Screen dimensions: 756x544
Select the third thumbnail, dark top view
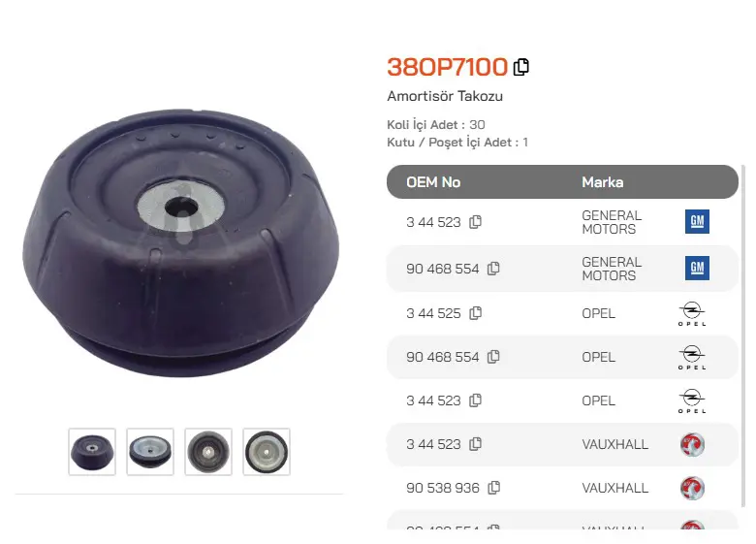click(x=208, y=452)
